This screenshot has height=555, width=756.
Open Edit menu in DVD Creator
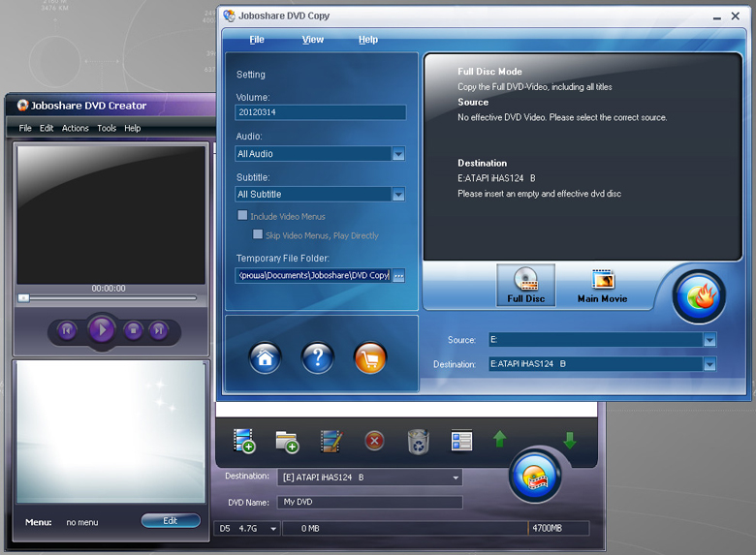(x=47, y=128)
